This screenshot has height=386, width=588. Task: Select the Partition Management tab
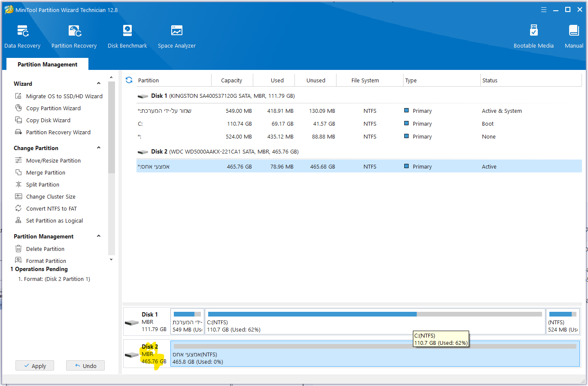[x=48, y=64]
